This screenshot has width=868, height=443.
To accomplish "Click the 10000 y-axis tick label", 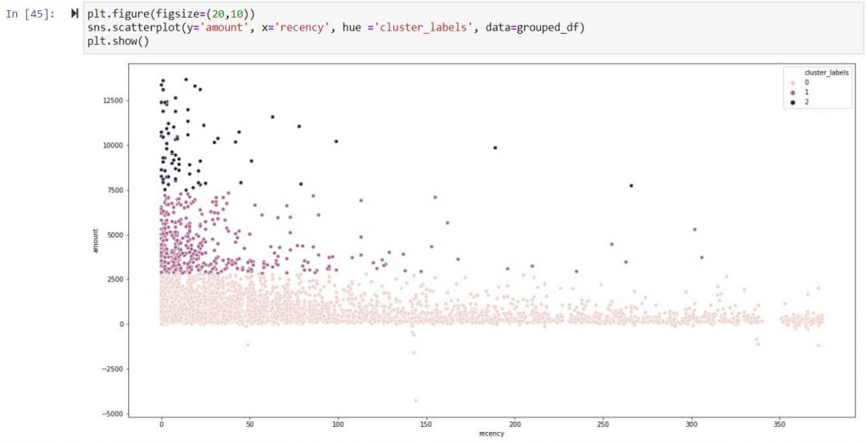I will click(113, 146).
